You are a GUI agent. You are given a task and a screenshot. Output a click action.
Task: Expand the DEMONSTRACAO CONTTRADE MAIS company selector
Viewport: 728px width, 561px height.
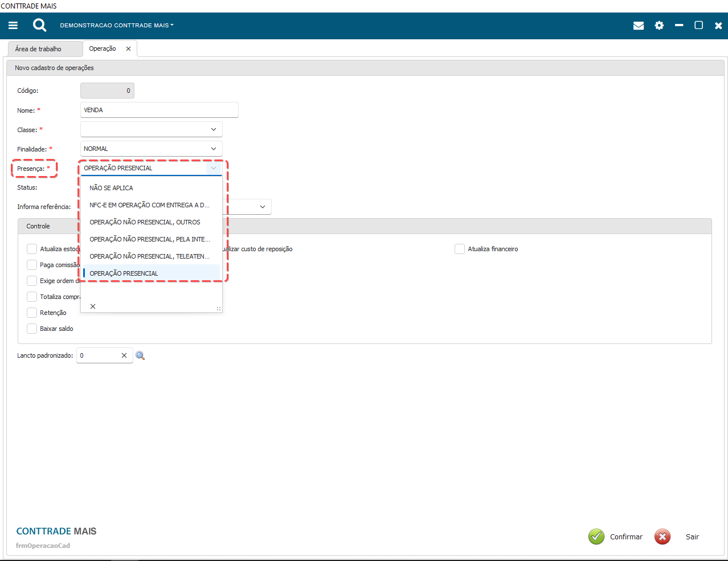click(117, 26)
